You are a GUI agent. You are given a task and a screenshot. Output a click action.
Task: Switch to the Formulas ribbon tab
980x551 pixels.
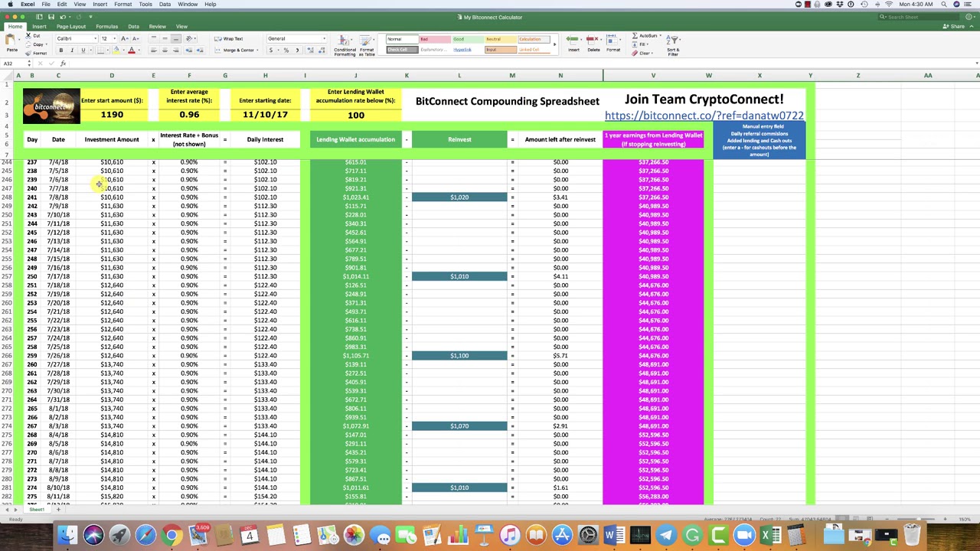[x=106, y=27]
